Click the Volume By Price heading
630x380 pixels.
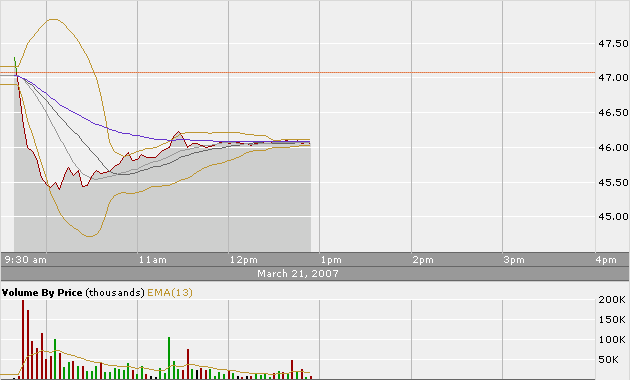point(42,292)
